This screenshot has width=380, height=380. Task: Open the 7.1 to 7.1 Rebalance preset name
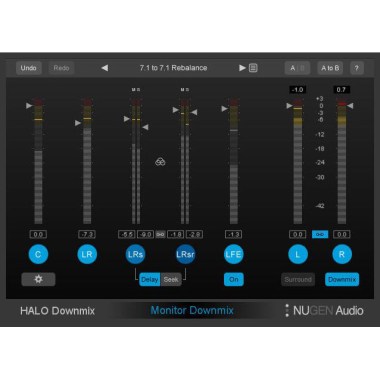[x=173, y=68]
